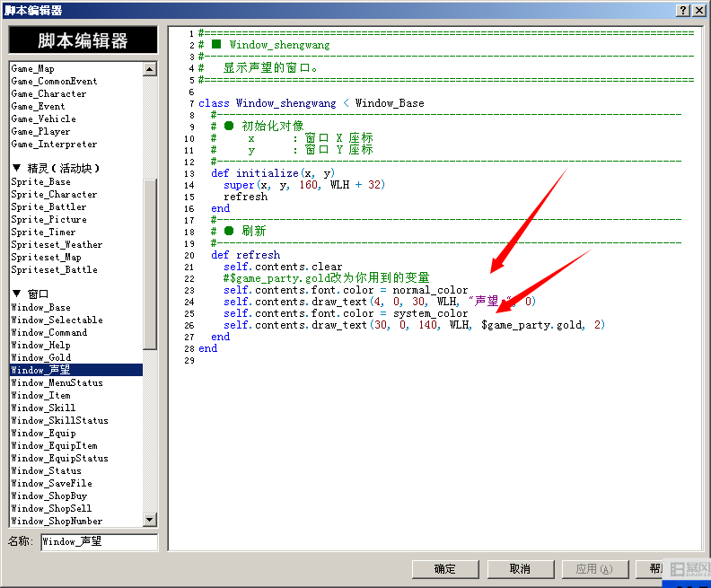This screenshot has width=711, height=588.
Task: Select Game_Event script
Action: [x=38, y=107]
